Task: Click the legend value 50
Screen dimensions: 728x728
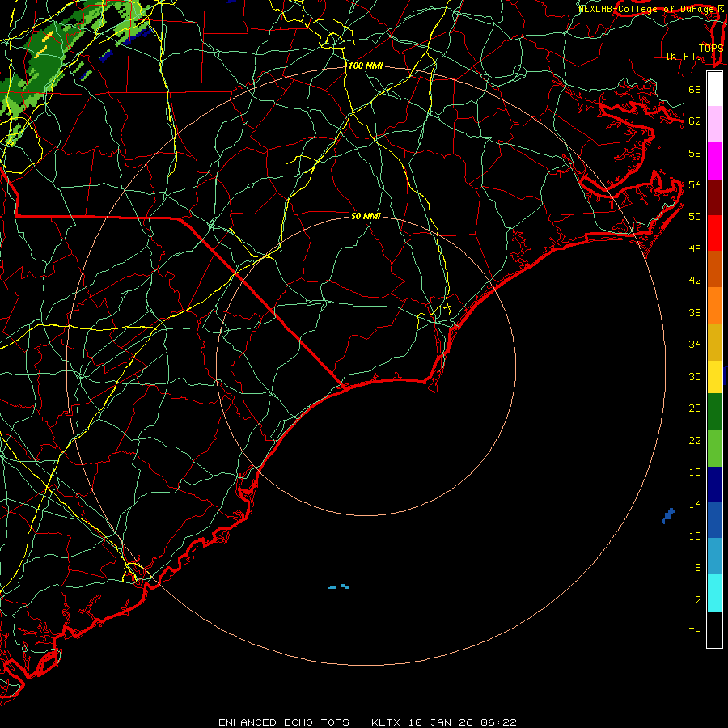Action: point(695,216)
